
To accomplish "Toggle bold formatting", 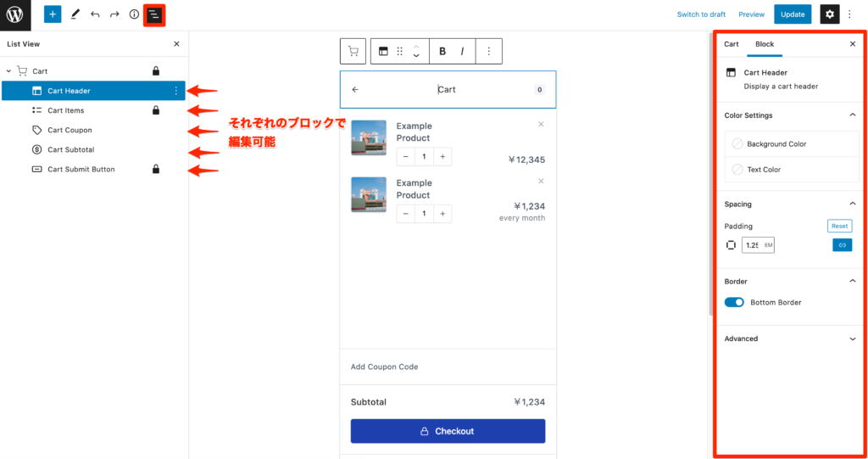I will pyautogui.click(x=442, y=51).
